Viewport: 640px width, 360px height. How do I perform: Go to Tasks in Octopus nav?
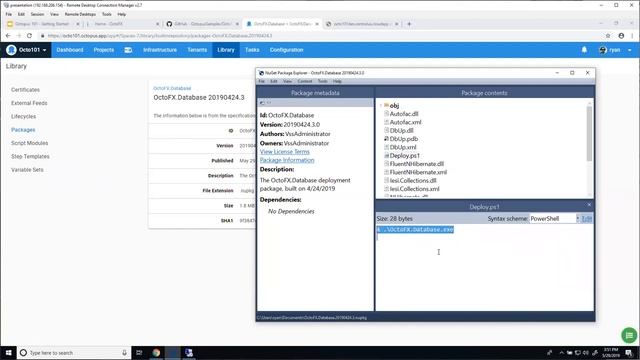click(x=252, y=50)
